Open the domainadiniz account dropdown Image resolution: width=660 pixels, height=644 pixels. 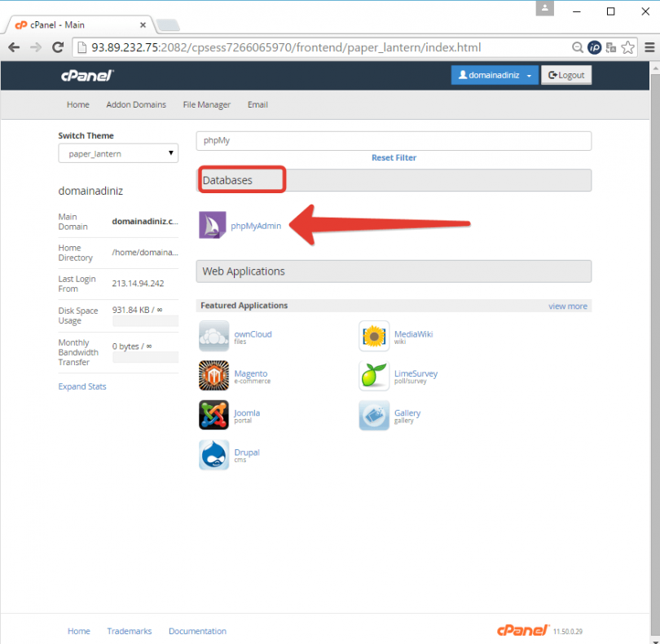coord(495,74)
